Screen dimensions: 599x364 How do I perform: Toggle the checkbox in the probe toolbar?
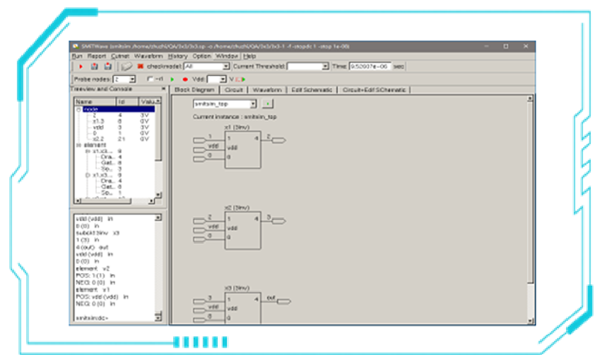pos(150,79)
